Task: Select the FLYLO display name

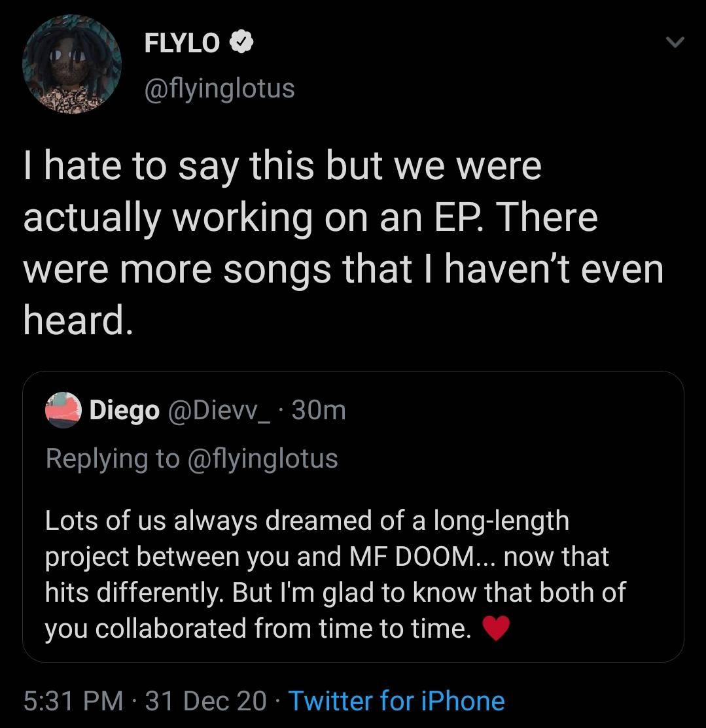Action: pos(183,44)
